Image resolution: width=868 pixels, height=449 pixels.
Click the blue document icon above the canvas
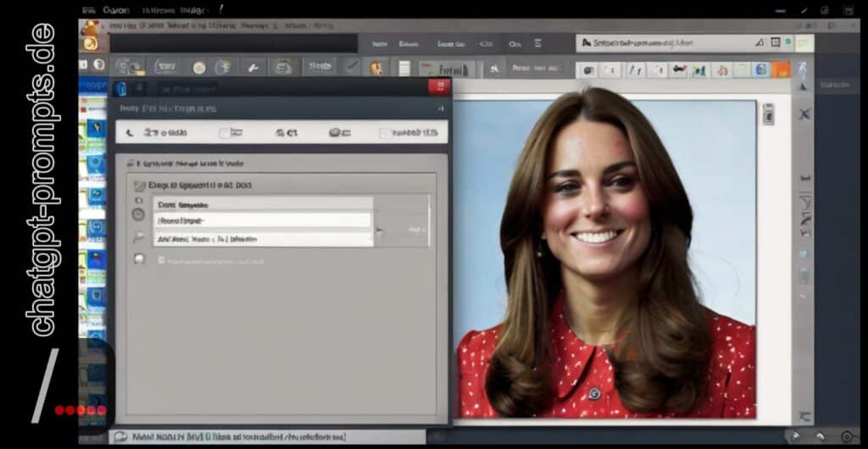761,69
